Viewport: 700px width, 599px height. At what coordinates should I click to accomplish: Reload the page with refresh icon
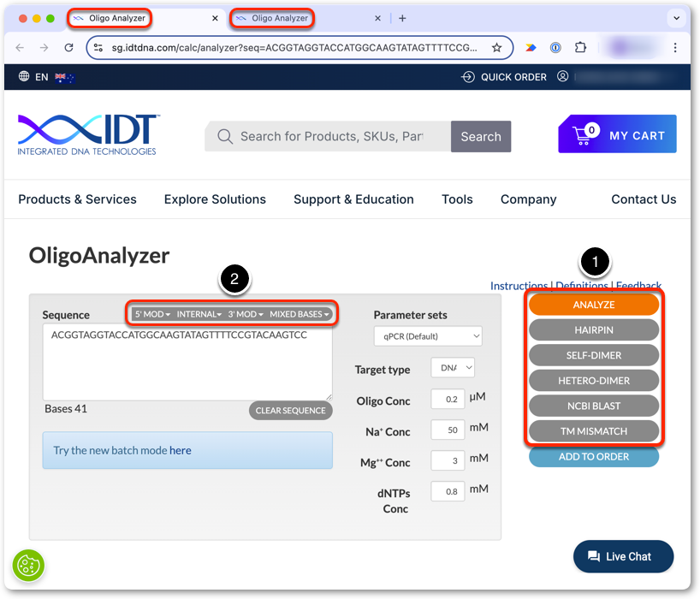[68, 47]
